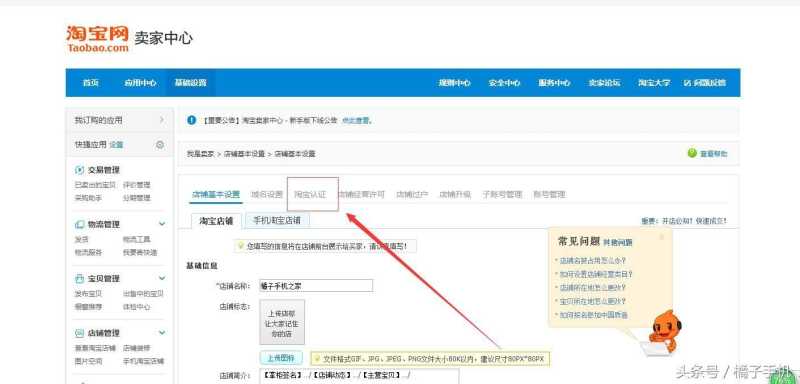Switch to the 店铺经营许可 tab
800x384 pixels.
point(362,194)
